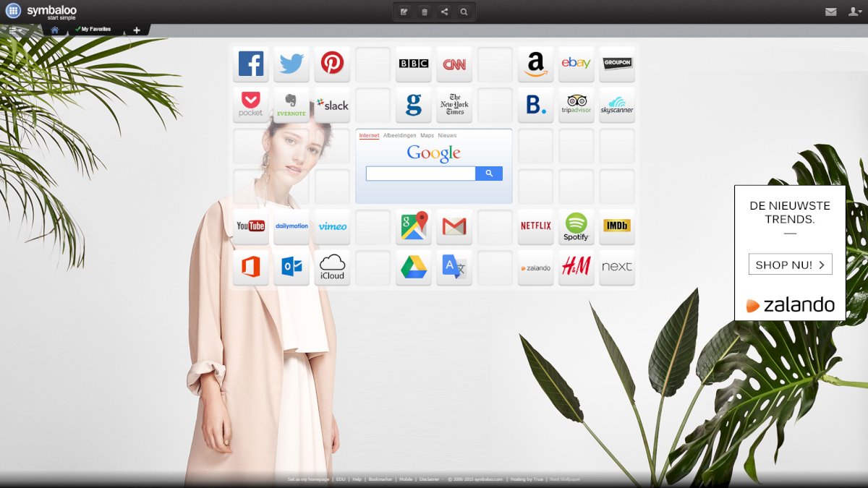Open the Google Drive tile
Viewport: 868px width, 488px height.
coord(414,267)
